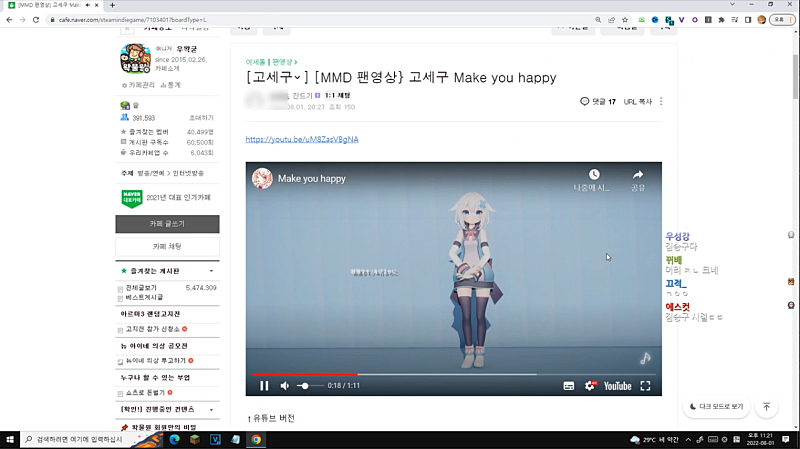
Task: Open 뉴이네 의상 투고하기 board
Action: coord(156,361)
